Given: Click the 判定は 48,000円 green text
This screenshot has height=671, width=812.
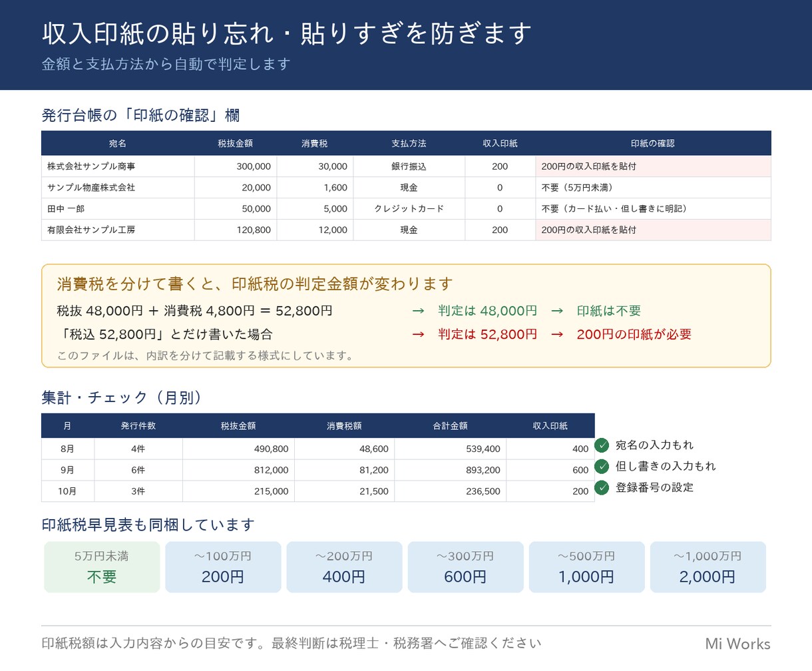Looking at the screenshot, I should coord(487,311).
